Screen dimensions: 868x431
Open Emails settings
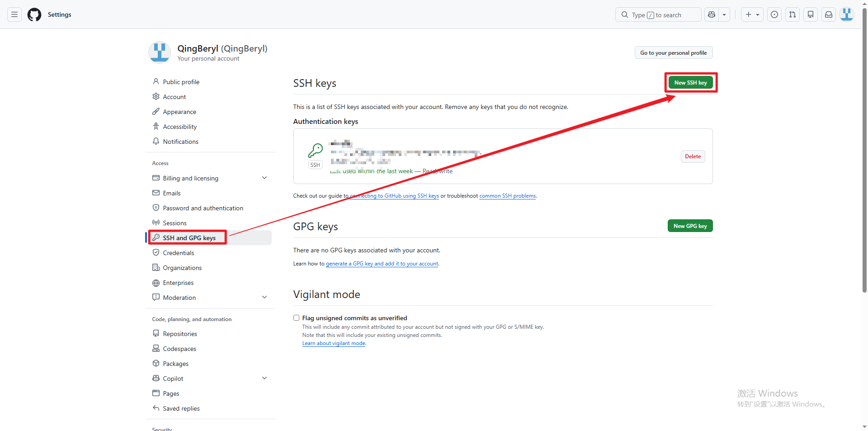point(172,193)
